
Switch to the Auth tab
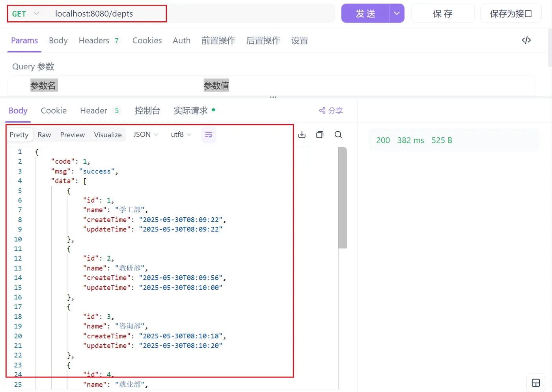(x=181, y=41)
